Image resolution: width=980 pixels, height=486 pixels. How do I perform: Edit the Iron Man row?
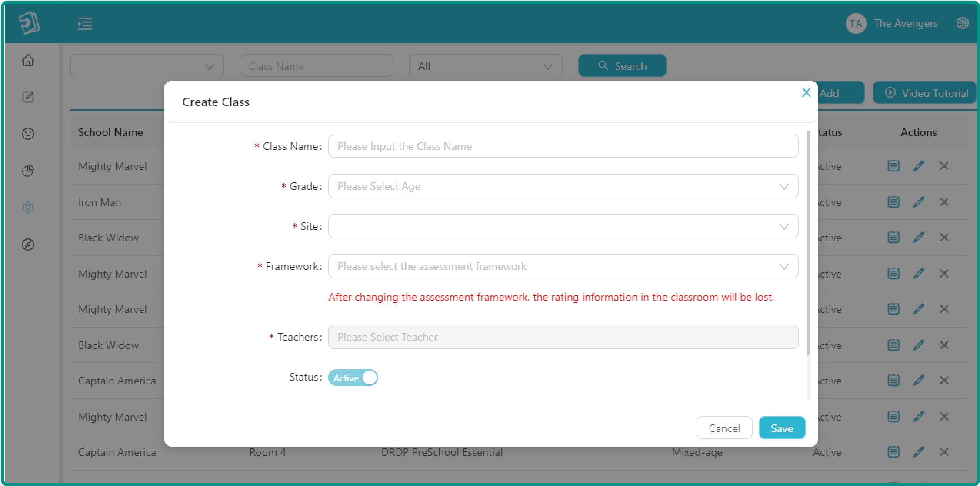919,202
